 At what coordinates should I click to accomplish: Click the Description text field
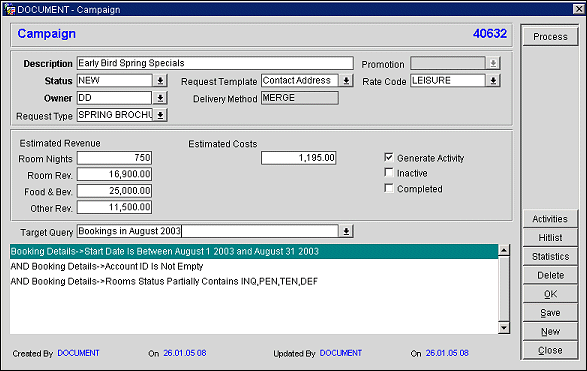pos(215,63)
